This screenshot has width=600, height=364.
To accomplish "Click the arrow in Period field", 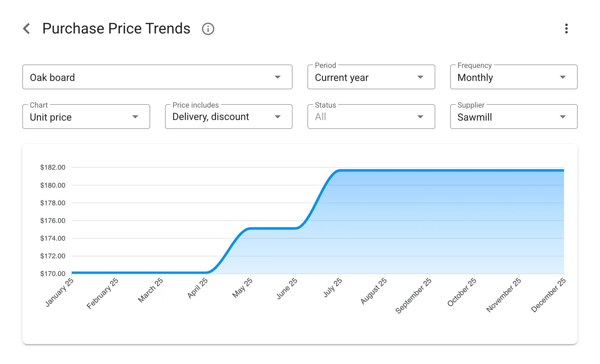I will click(420, 77).
